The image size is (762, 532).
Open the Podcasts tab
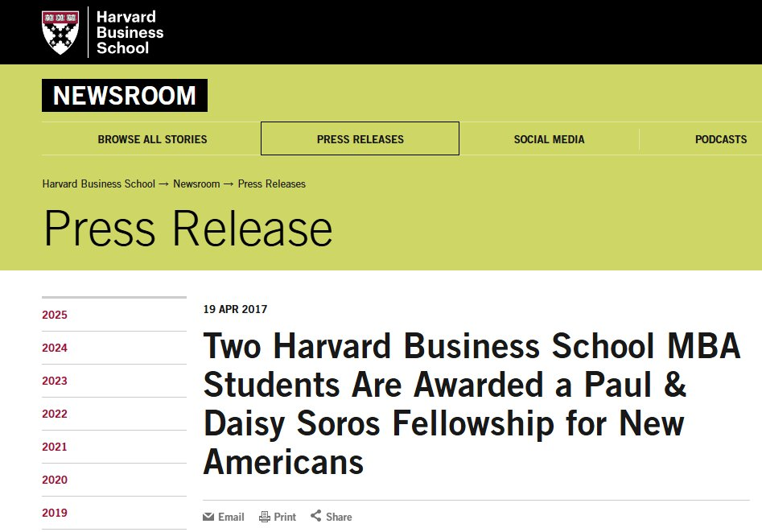(720, 139)
